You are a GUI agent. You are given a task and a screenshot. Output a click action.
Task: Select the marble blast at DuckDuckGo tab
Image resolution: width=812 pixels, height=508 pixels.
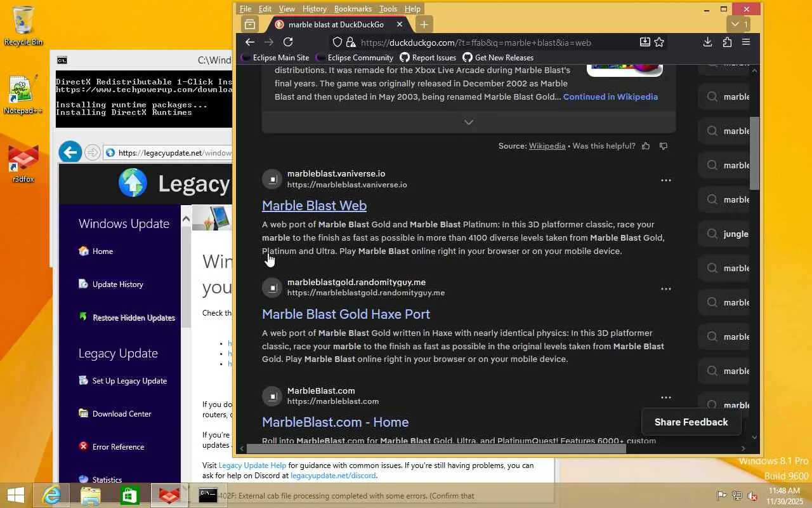[x=339, y=25]
